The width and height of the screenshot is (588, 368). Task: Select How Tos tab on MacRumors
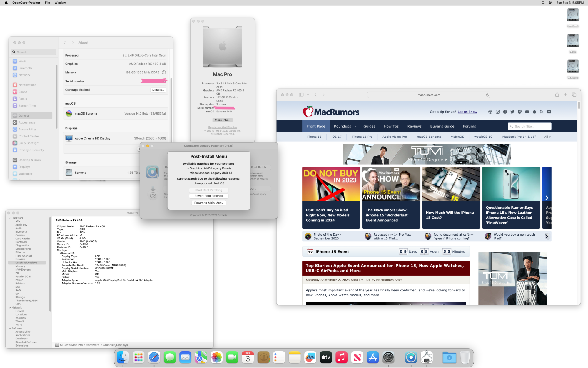[391, 127]
